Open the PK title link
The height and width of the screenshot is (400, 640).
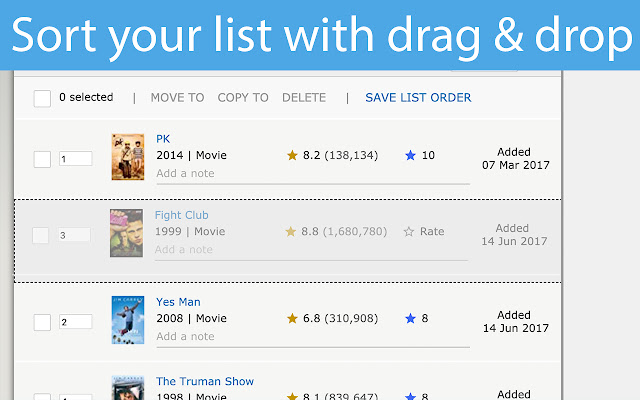(x=163, y=139)
